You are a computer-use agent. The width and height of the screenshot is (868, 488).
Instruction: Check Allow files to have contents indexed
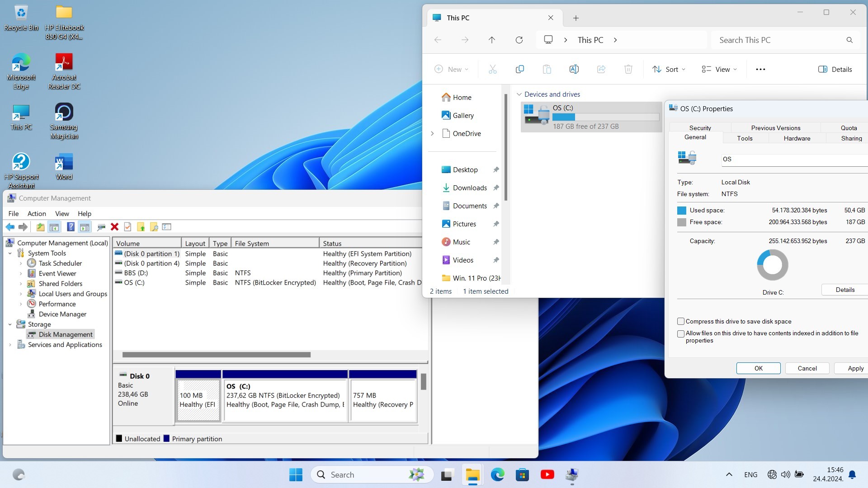pos(681,334)
